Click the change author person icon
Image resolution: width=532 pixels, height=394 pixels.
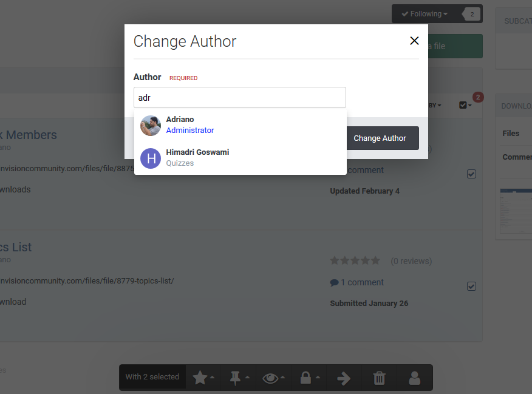tap(415, 378)
